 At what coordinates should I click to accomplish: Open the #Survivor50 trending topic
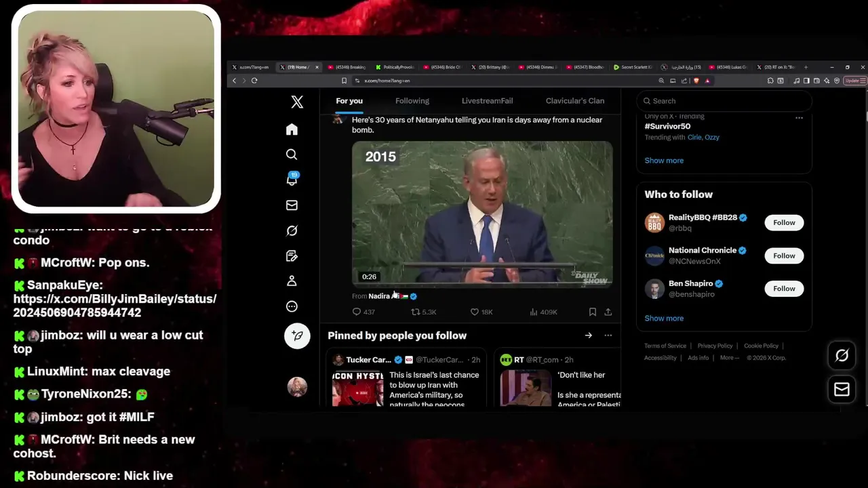point(667,127)
